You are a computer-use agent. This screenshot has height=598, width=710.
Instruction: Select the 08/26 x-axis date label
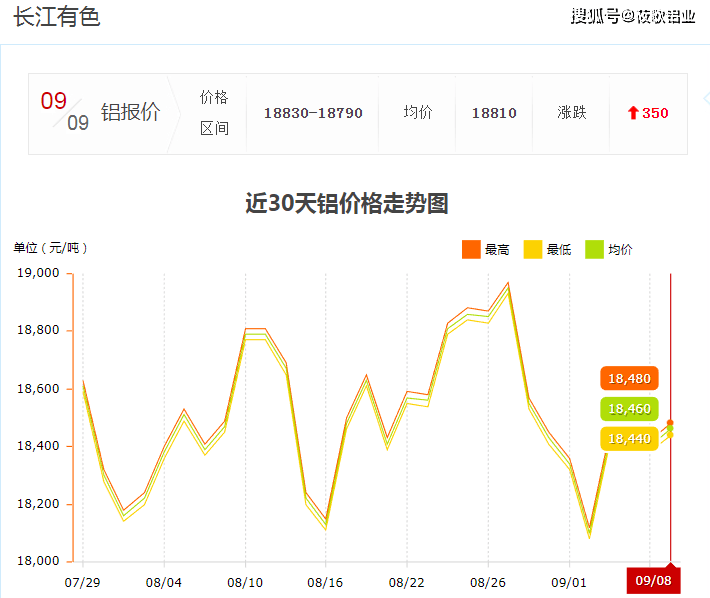[487, 582]
